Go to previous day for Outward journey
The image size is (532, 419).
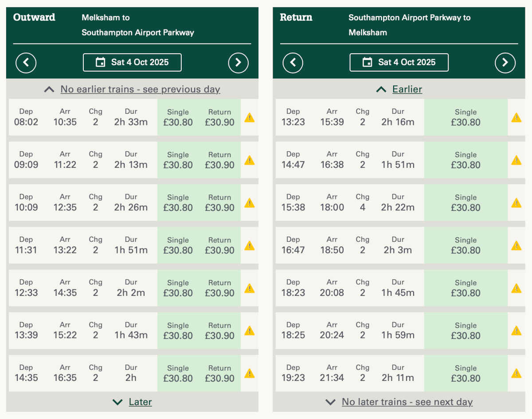tap(26, 62)
